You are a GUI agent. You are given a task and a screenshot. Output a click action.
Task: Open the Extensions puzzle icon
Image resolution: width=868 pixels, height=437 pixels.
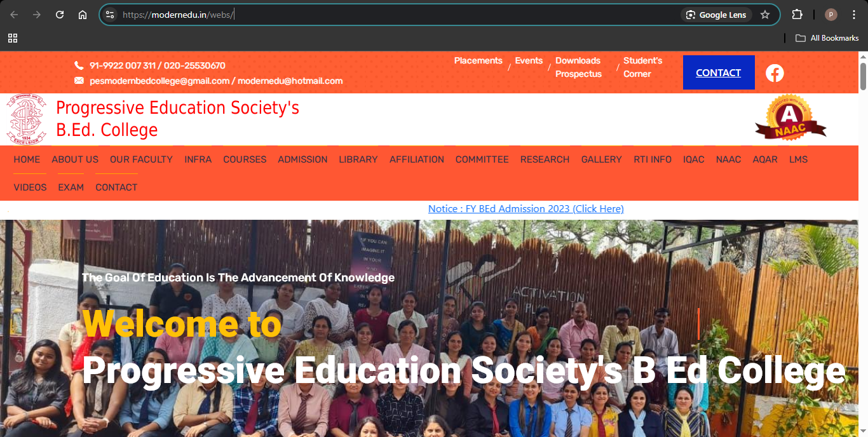click(x=797, y=15)
